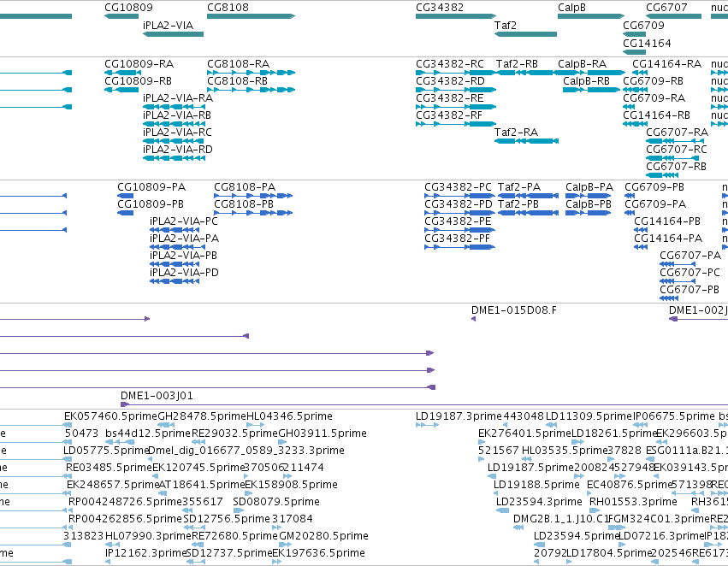Click feature DME1-015D08.F
Viewport: 728px width, 566px height.
click(x=473, y=319)
